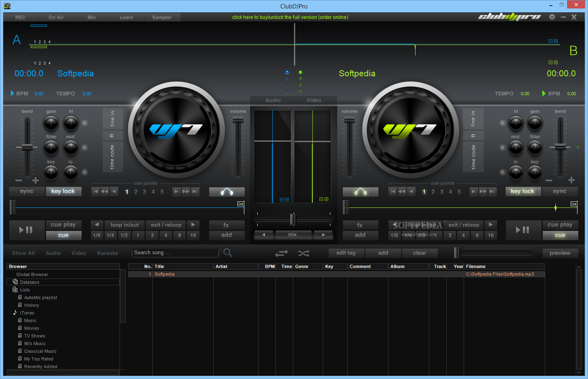Open the On Air tab
The image size is (588, 379).
click(56, 17)
